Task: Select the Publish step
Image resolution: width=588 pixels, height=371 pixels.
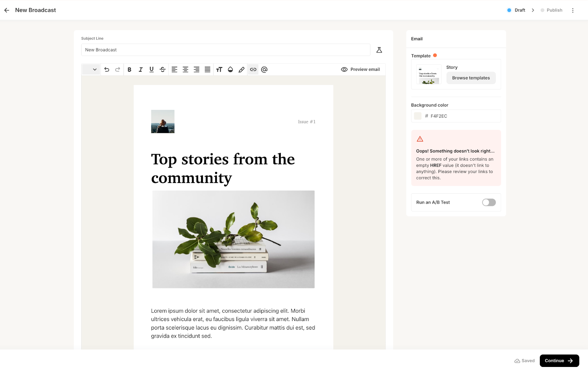Action: (x=551, y=10)
